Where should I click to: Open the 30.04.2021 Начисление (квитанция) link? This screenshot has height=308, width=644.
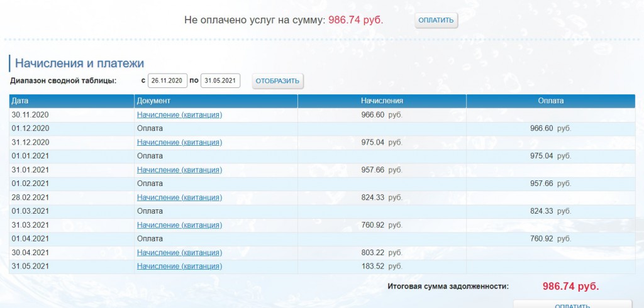click(179, 253)
